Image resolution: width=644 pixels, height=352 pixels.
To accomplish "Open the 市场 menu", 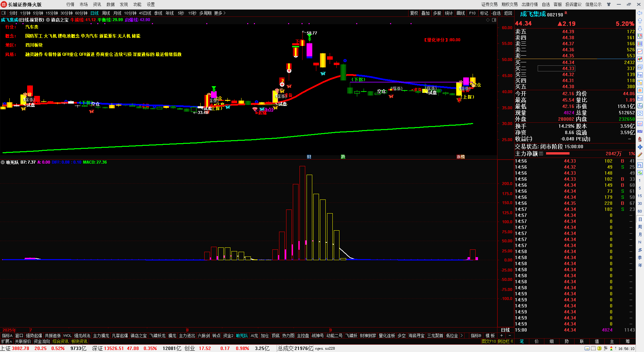I will coord(84,4).
